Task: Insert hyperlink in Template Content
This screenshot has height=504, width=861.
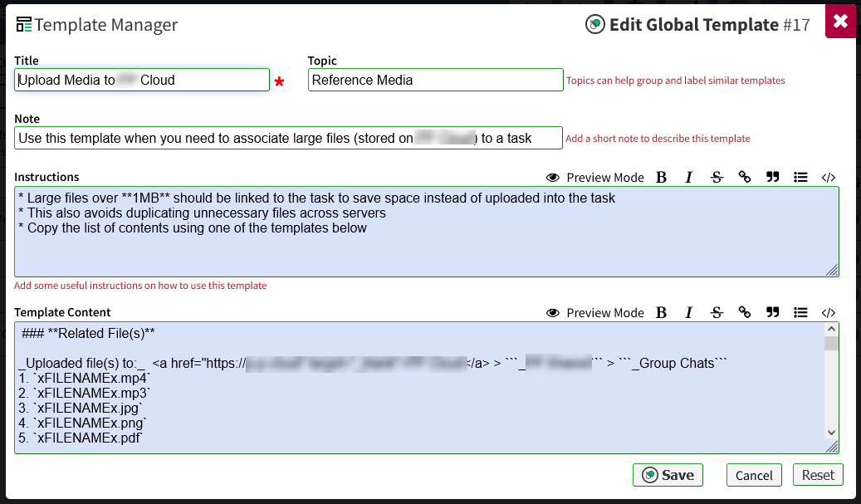Action: click(745, 312)
